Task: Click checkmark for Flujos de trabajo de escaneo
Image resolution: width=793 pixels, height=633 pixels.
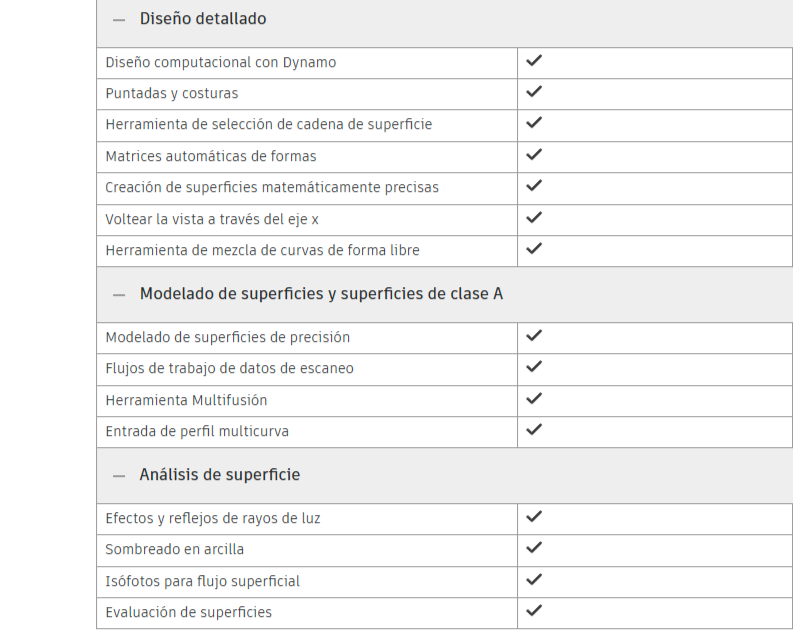Action: tap(534, 367)
